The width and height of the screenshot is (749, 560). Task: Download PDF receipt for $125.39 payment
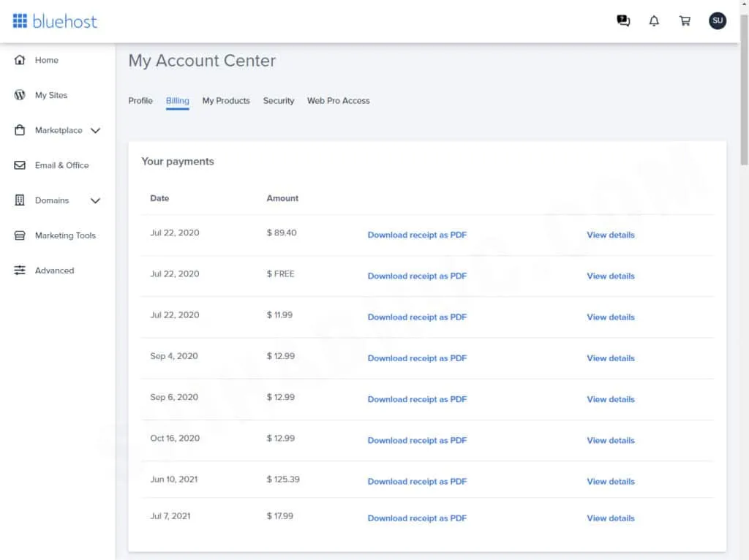[417, 481]
